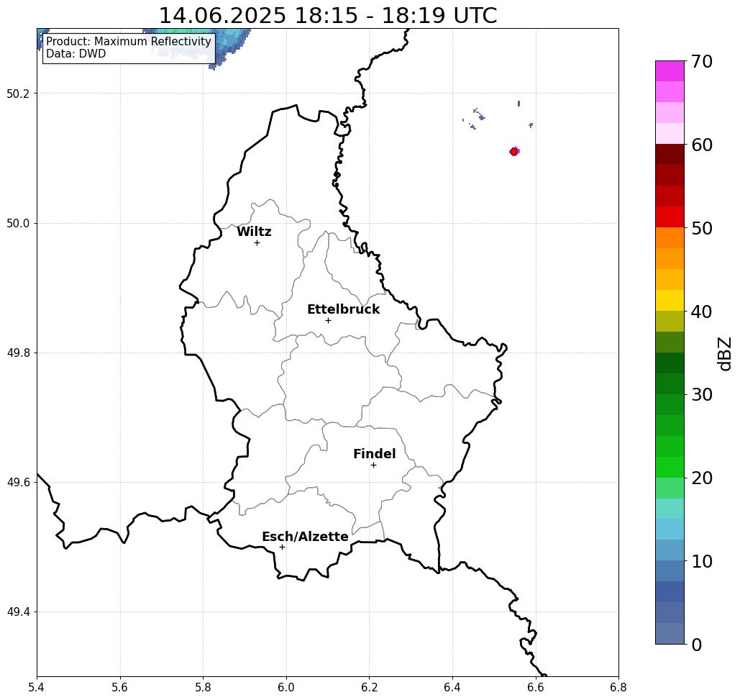The height and width of the screenshot is (700, 740).
Task: Click the latitude label 50.0
Action: point(18,223)
